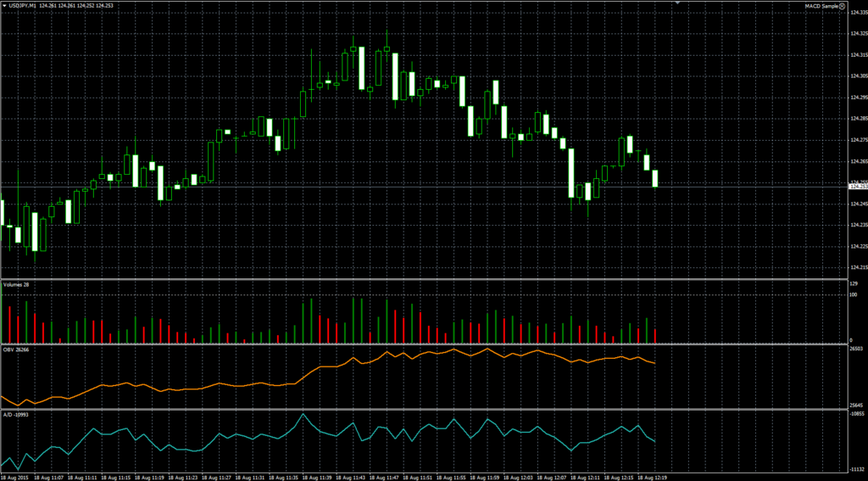Image resolution: width=868 pixels, height=481 pixels.
Task: Click the 124.295 price scale label
Action: point(858,98)
